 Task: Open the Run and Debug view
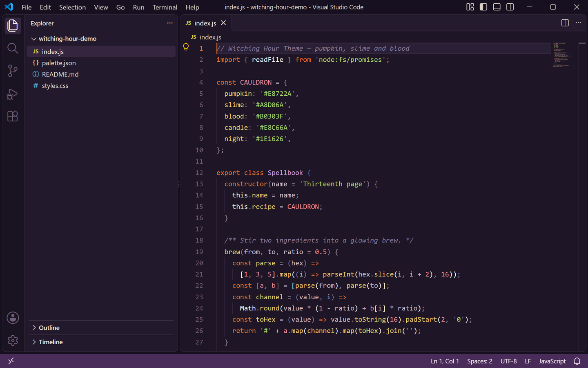(x=13, y=94)
